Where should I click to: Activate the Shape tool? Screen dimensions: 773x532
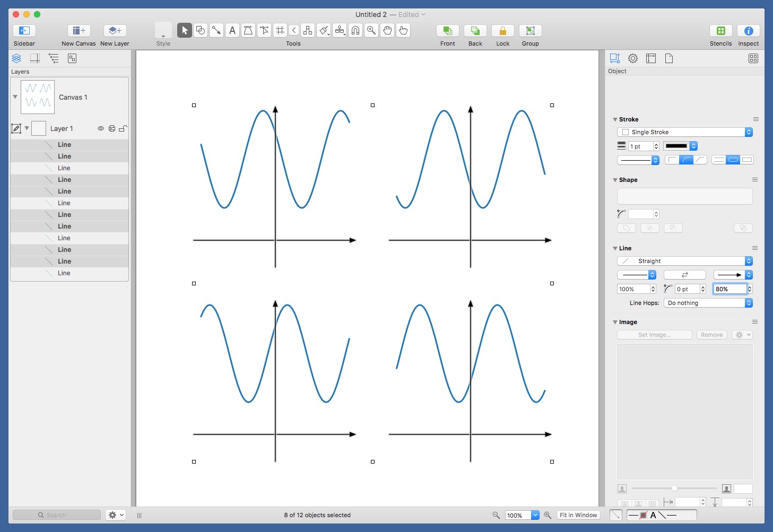pos(201,31)
